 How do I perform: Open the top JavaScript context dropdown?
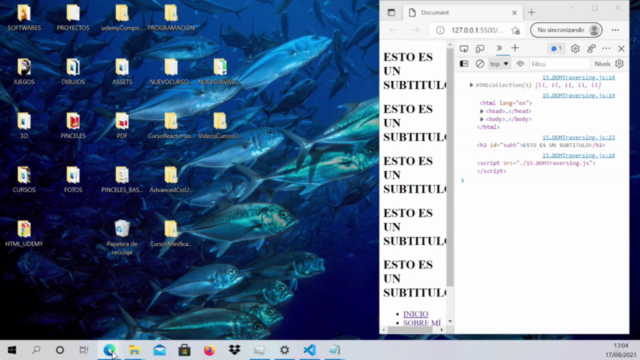click(499, 64)
